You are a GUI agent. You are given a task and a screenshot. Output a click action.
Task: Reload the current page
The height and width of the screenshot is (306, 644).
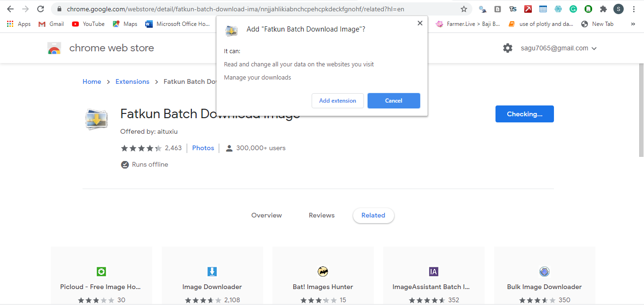[41, 9]
